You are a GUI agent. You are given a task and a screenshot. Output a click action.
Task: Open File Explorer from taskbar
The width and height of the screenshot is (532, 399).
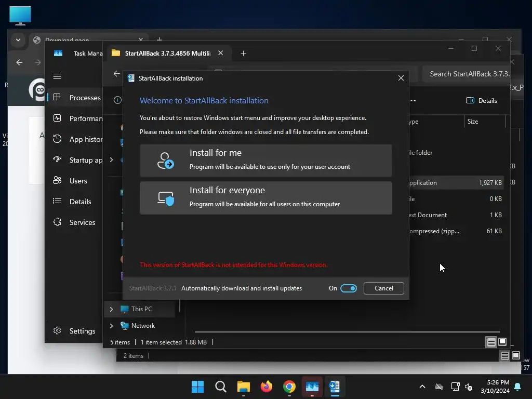point(243,387)
